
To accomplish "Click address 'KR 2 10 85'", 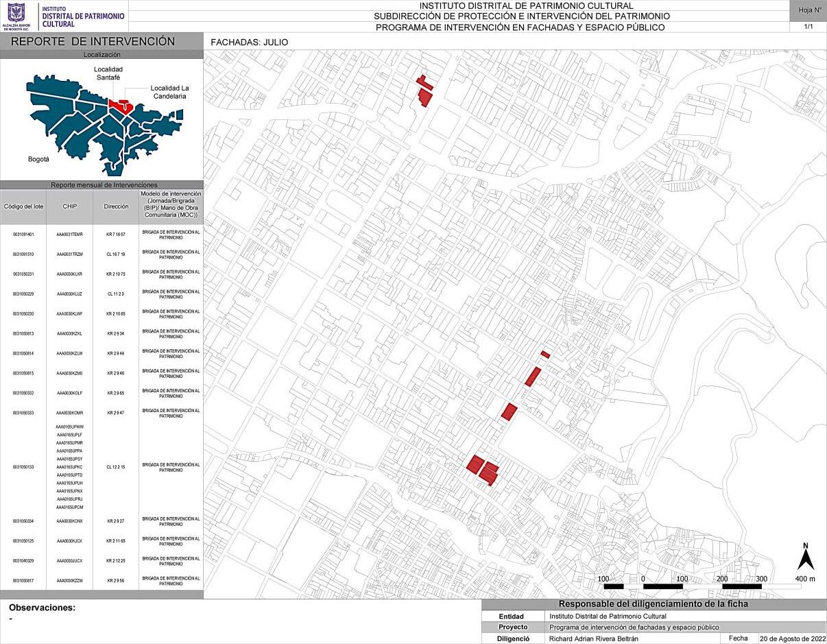I will 116,314.
